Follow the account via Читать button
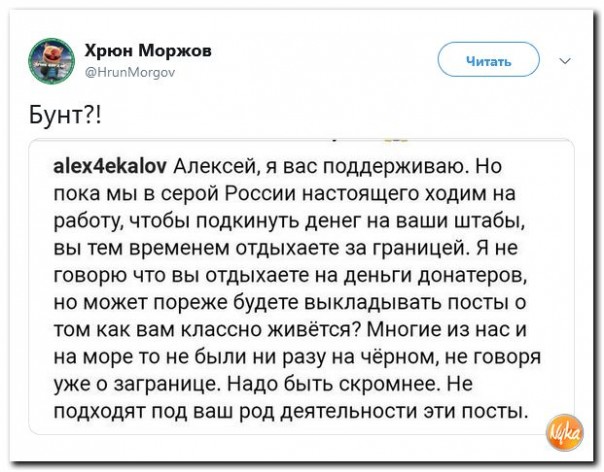The image size is (604, 472). click(x=488, y=61)
